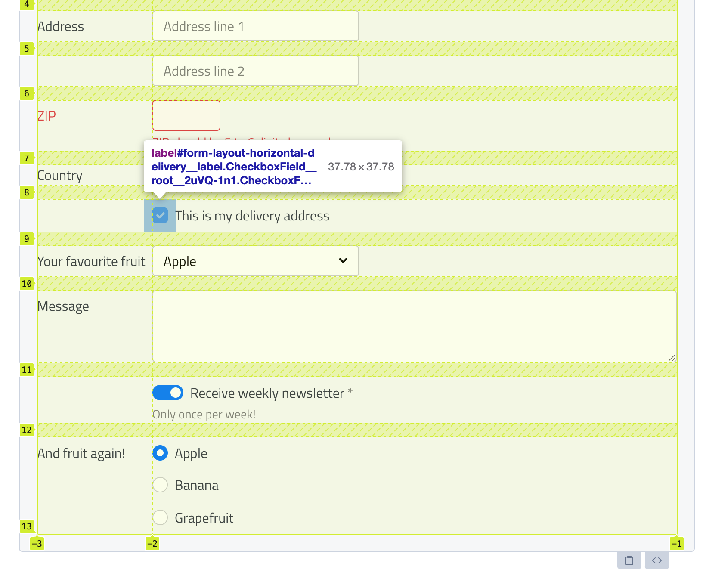This screenshot has width=706, height=588.
Task: Switch off the weekly newsletter toggle
Action: (168, 393)
